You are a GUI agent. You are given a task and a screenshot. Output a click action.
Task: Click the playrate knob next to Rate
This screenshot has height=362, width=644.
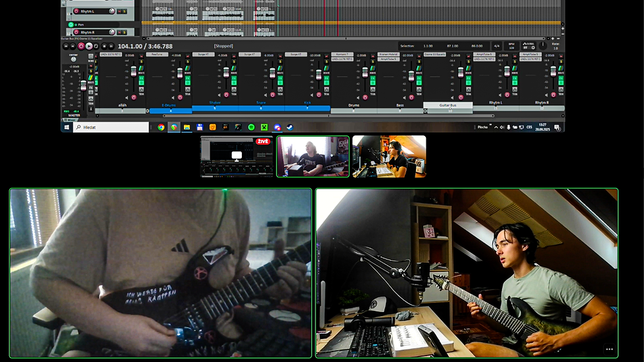543,45
